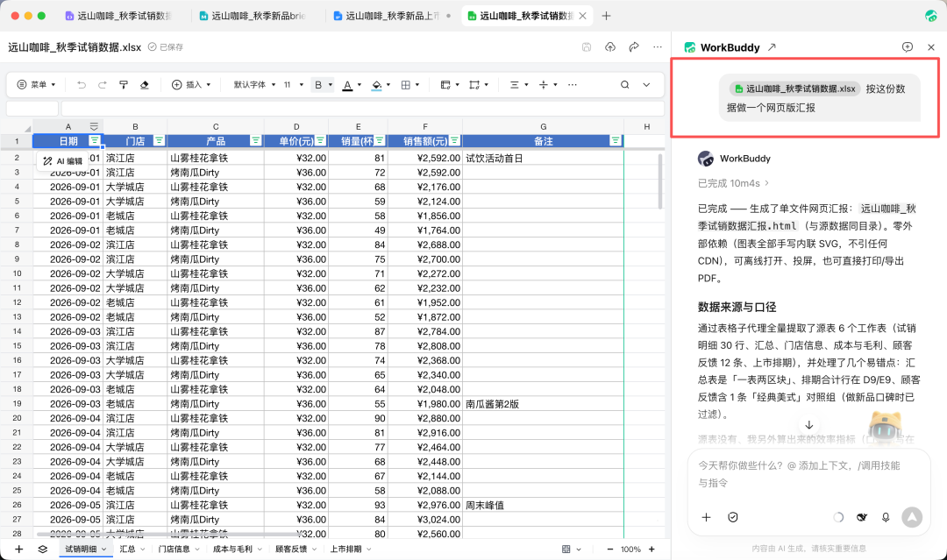Click the AI 编辑 button
947x560 pixels.
(x=62, y=161)
